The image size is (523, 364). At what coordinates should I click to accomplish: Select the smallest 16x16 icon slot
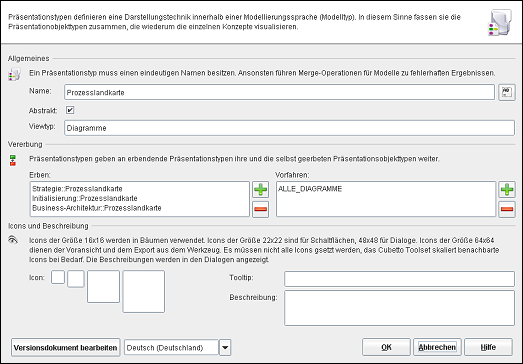pos(58,277)
